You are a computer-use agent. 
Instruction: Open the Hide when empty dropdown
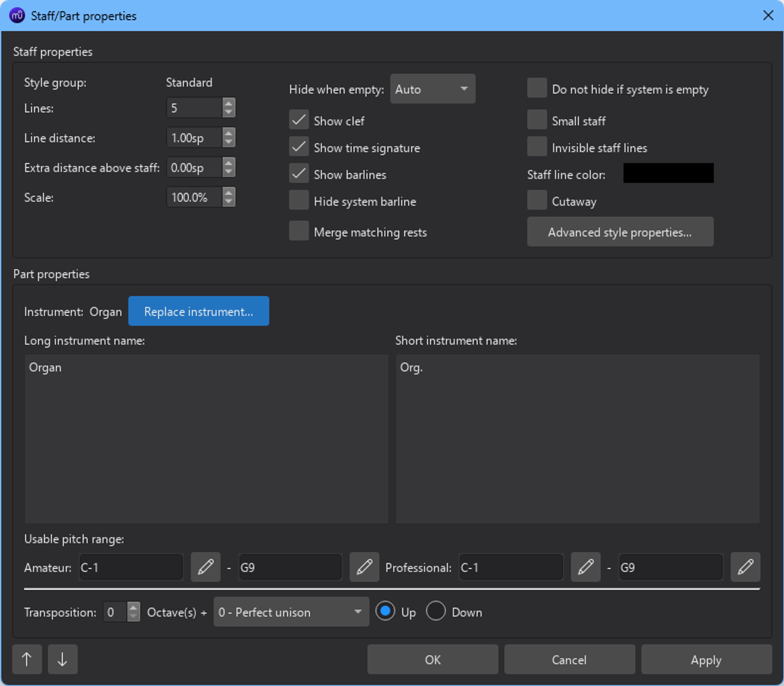pos(432,89)
